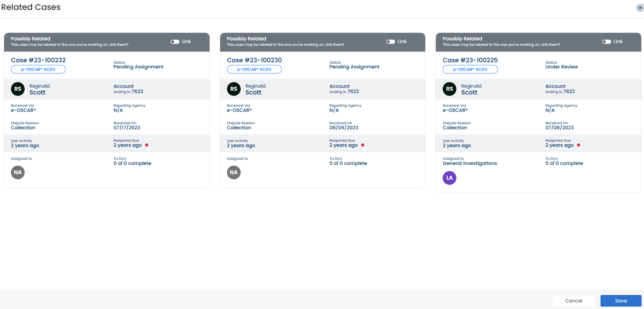Click NA assignee avatar in Case #23-100232

click(x=18, y=172)
